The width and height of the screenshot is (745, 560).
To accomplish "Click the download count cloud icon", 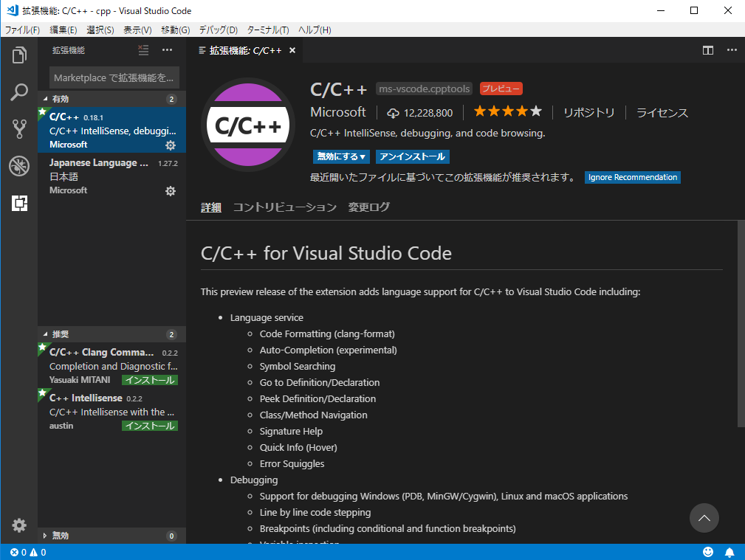I will pyautogui.click(x=393, y=113).
